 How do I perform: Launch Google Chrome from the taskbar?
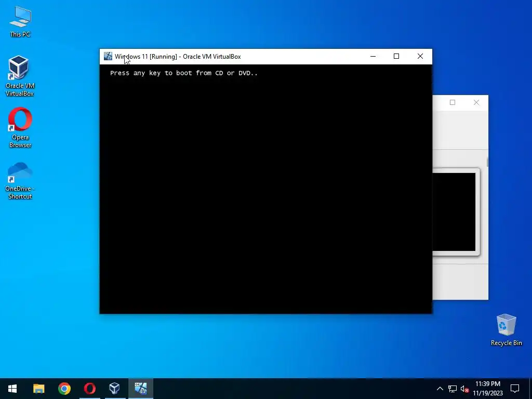[x=64, y=389]
